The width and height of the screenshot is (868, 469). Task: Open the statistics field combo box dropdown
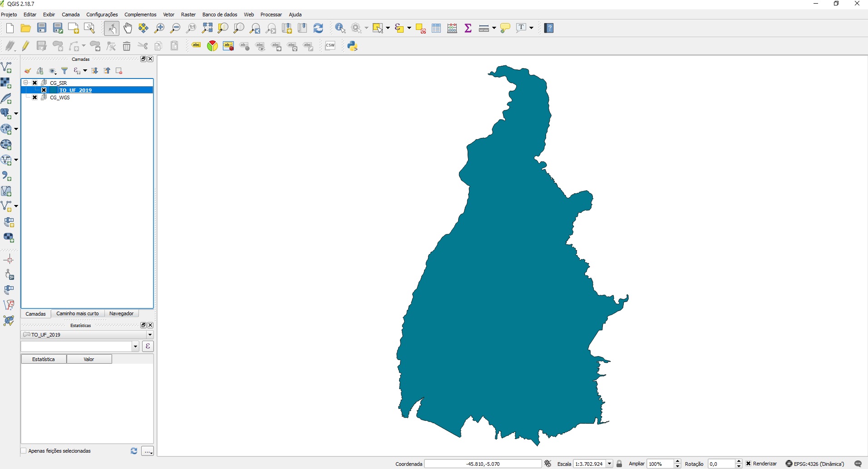[x=135, y=347]
